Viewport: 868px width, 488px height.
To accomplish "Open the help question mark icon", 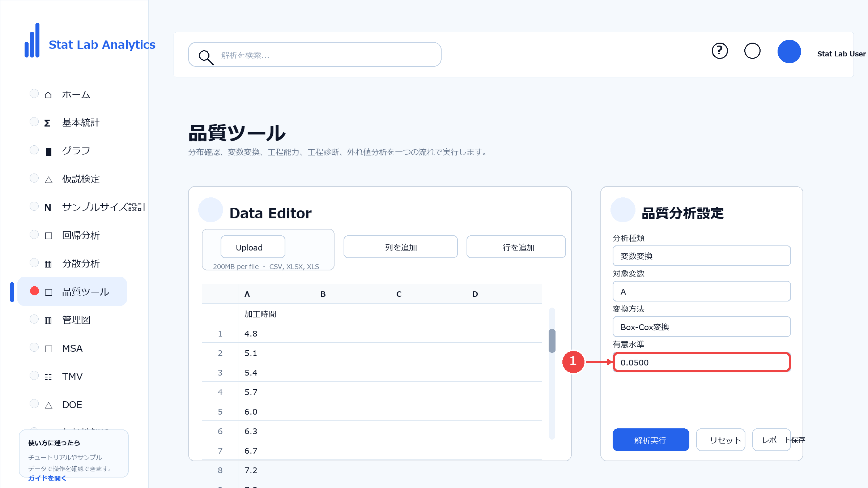I will (720, 51).
